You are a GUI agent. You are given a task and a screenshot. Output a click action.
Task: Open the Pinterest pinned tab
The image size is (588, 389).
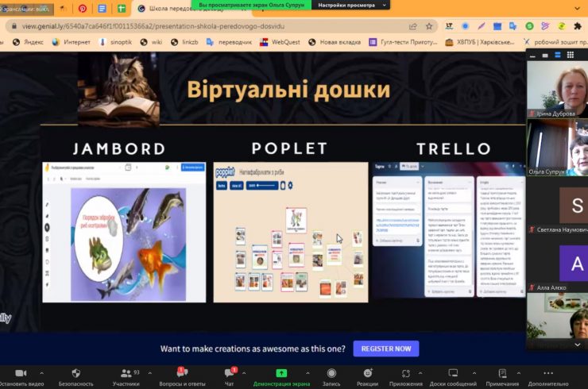(x=82, y=9)
